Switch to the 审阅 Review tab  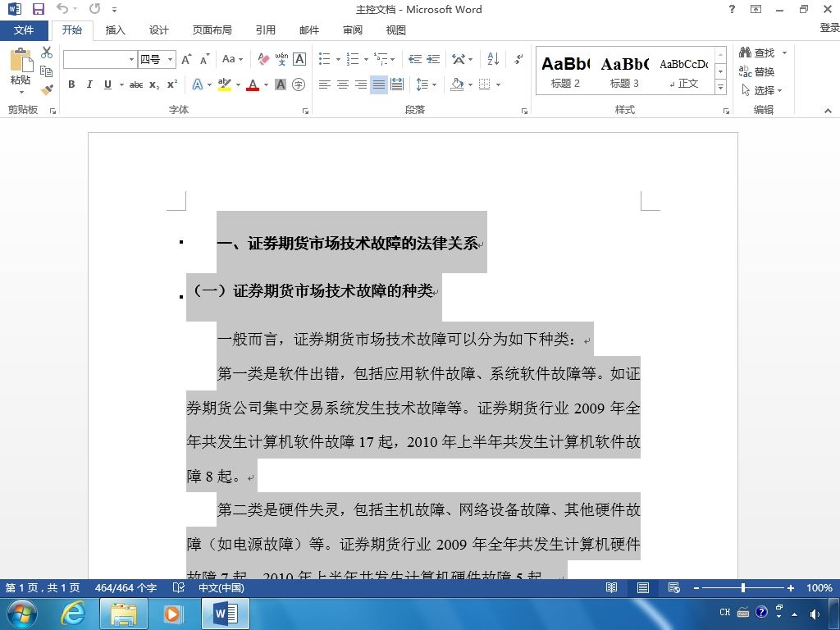click(353, 30)
